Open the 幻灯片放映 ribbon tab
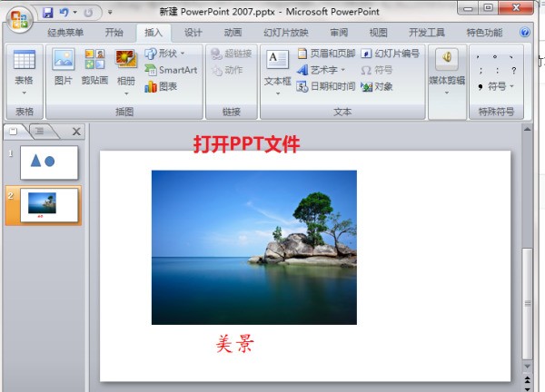 [x=285, y=33]
